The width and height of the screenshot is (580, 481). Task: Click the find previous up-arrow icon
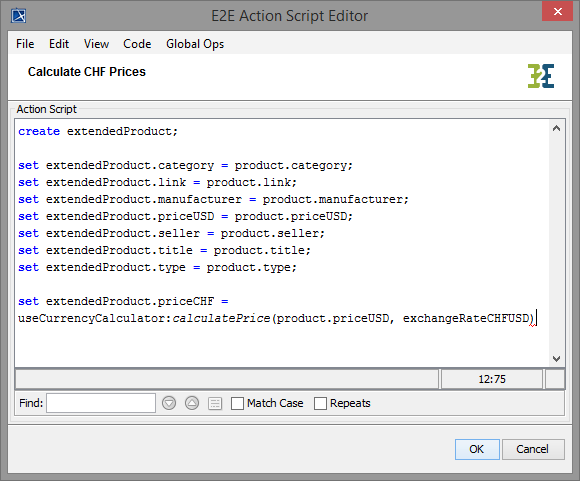192,403
